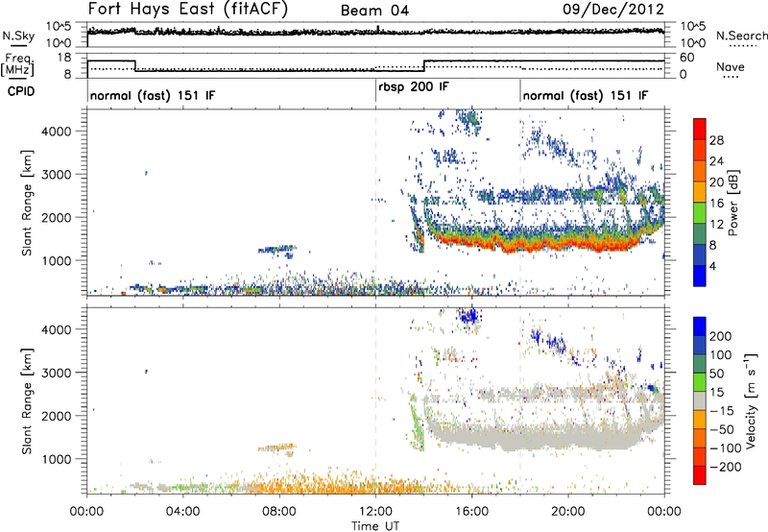This screenshot has width=768, height=532.
Task: Click the date '09/Dec/2012'
Action: [613, 10]
